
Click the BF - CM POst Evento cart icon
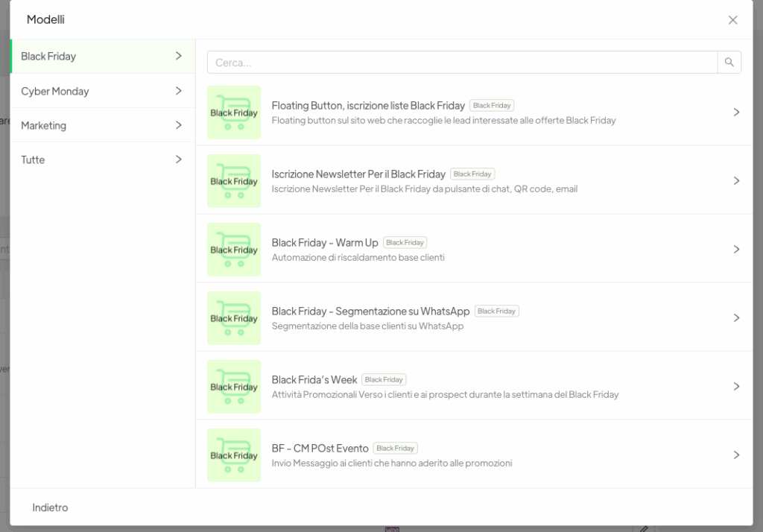[234, 455]
